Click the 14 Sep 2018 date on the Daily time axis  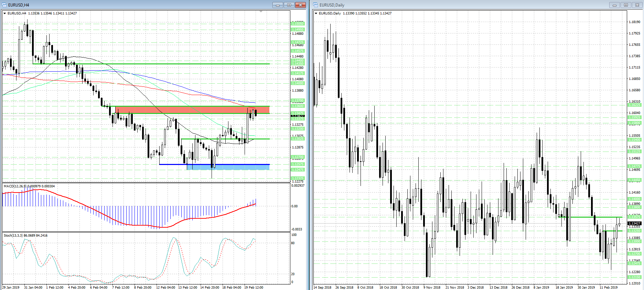point(323,288)
